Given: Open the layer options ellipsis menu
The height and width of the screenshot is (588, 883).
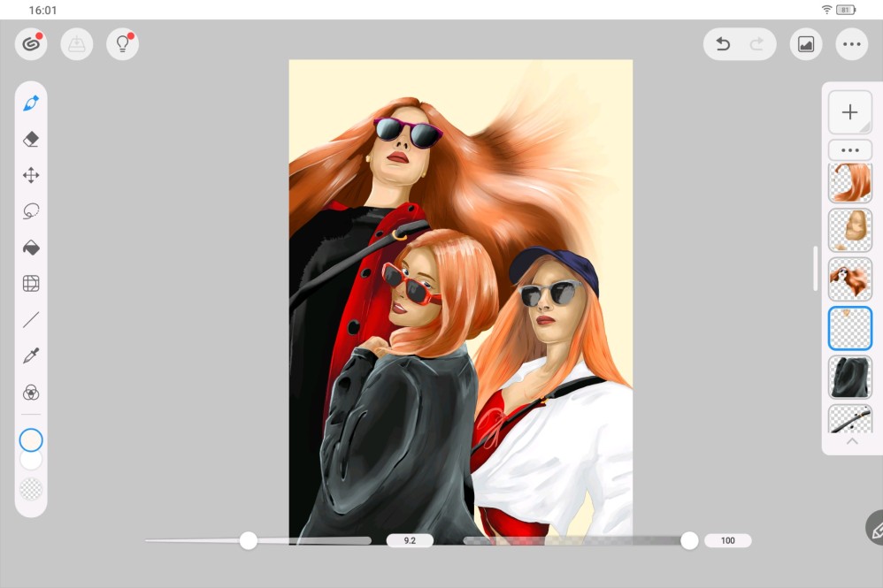Looking at the screenshot, I should (849, 150).
